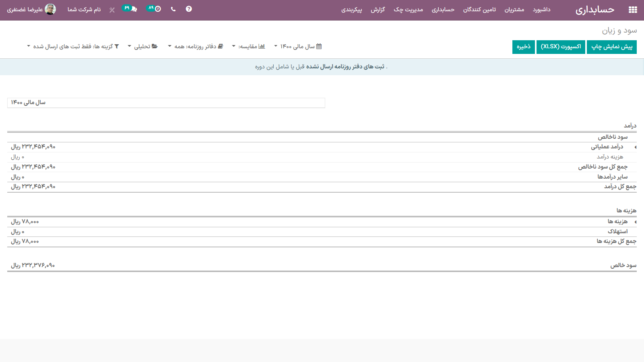This screenshot has height=362, width=644.
Task: Click the درآمد section heading
Action: tap(630, 126)
